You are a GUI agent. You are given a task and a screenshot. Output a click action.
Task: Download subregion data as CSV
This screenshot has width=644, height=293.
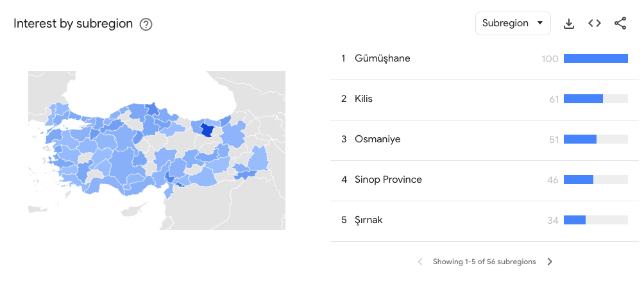click(x=568, y=24)
